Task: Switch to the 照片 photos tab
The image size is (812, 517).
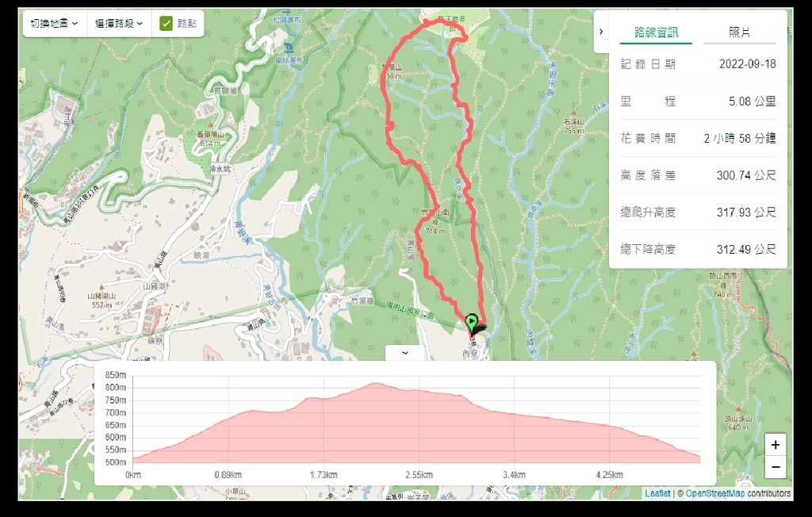Action: click(x=740, y=33)
